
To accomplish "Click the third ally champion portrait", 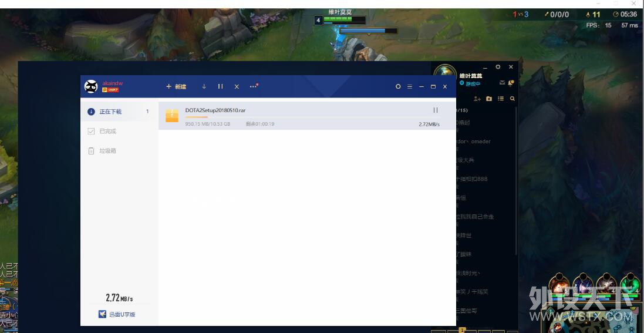I will tap(606, 284).
